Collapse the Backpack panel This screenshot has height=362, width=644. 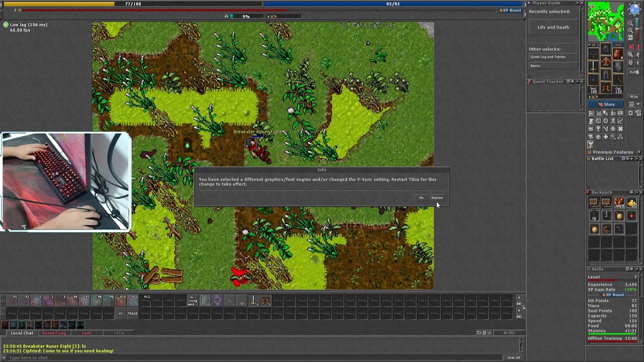coord(636,192)
